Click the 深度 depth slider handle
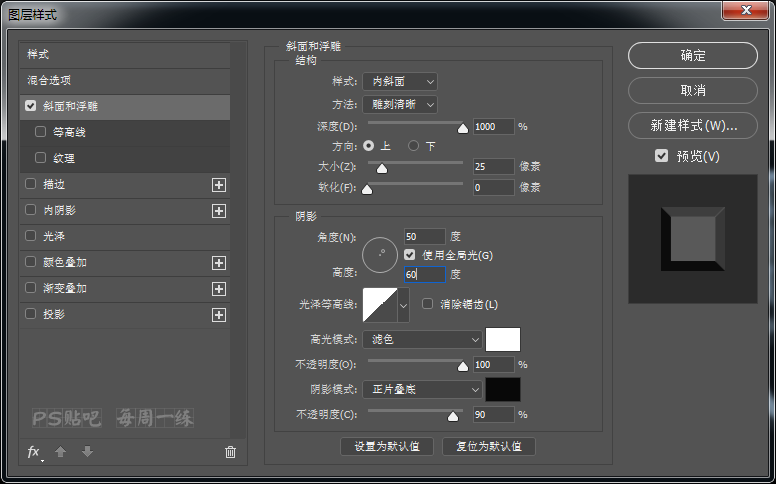 [x=463, y=128]
